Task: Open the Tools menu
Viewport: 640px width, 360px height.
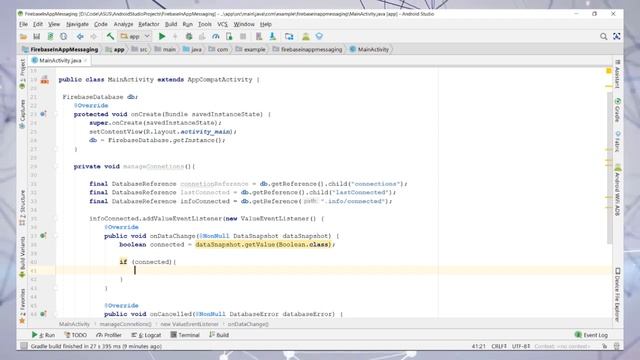Action: coord(205,24)
